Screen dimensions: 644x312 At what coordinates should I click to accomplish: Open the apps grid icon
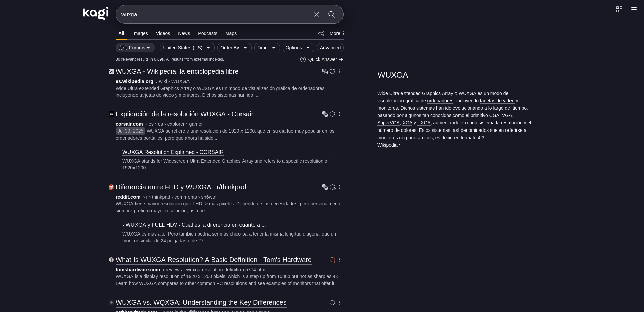tap(619, 9)
